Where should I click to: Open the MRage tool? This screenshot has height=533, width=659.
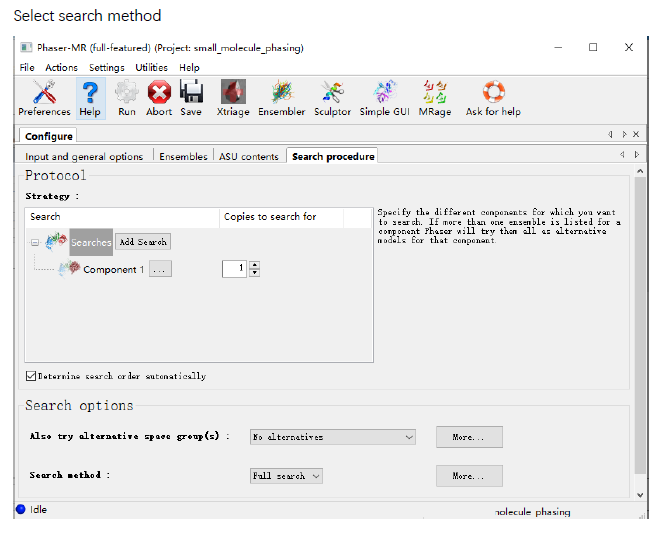434,97
